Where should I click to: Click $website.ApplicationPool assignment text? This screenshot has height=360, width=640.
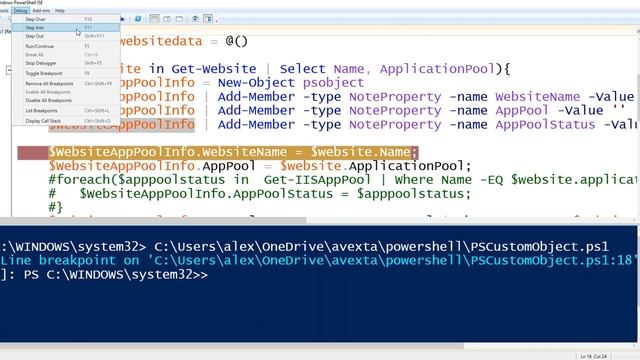coord(376,166)
